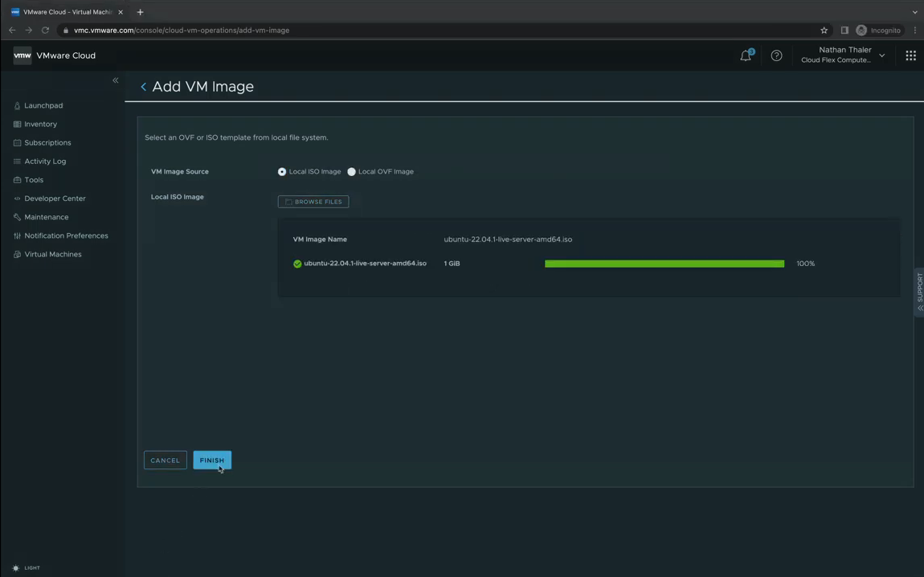Open Maintenance in the sidebar
The image size is (924, 577).
point(47,217)
